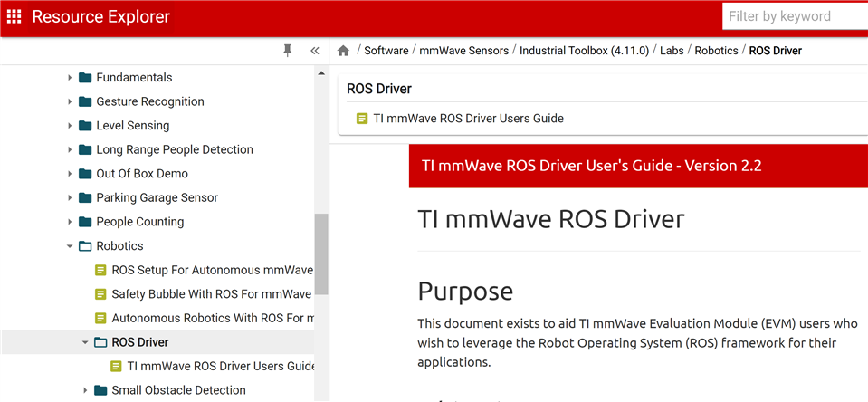This screenshot has height=402, width=868.
Task: Select Long Range People Detection item
Action: click(x=175, y=149)
